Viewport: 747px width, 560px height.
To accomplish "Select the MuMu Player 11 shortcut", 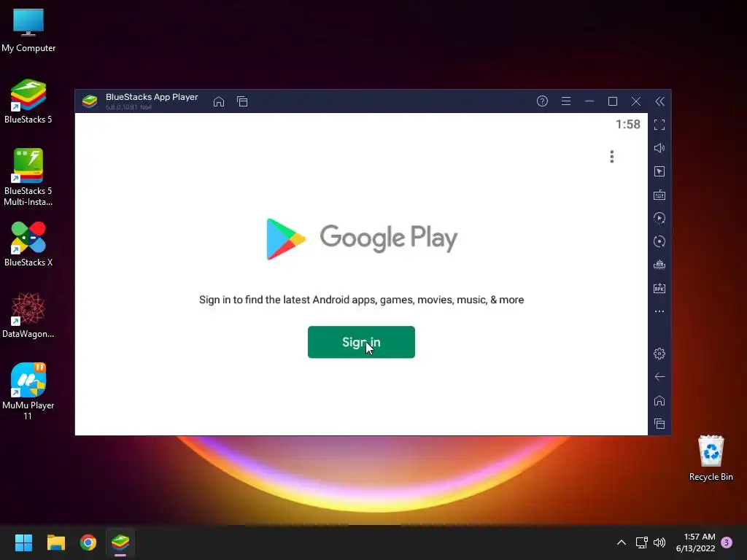I will point(28,392).
